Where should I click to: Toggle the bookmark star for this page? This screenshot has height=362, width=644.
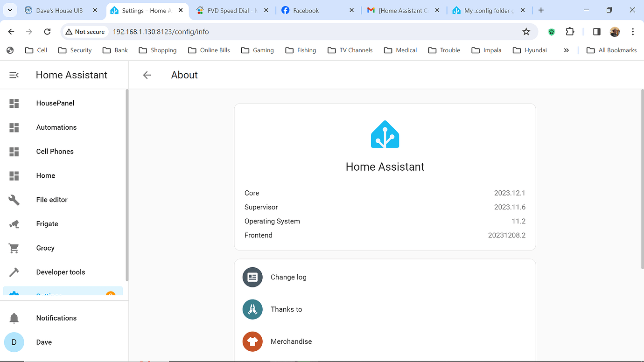(x=526, y=32)
